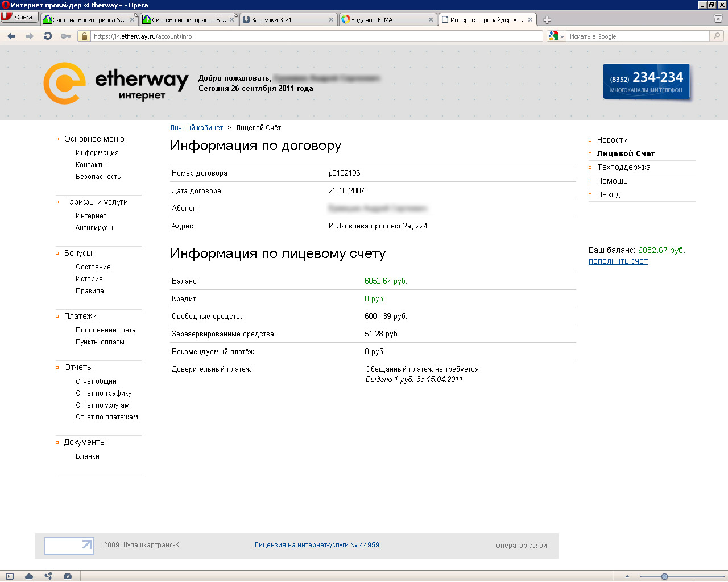Open Состояние under Бонусы
The image size is (728, 582).
(93, 267)
